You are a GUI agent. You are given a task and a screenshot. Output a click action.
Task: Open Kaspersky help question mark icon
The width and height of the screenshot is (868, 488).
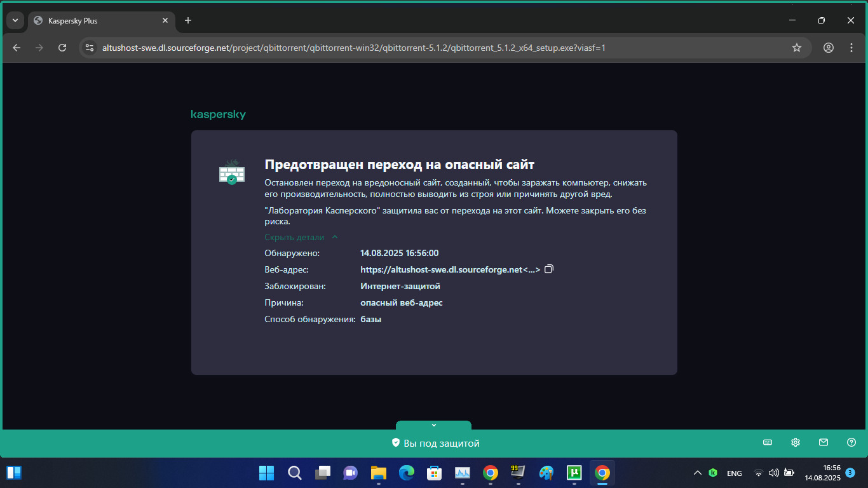pyautogui.click(x=851, y=442)
